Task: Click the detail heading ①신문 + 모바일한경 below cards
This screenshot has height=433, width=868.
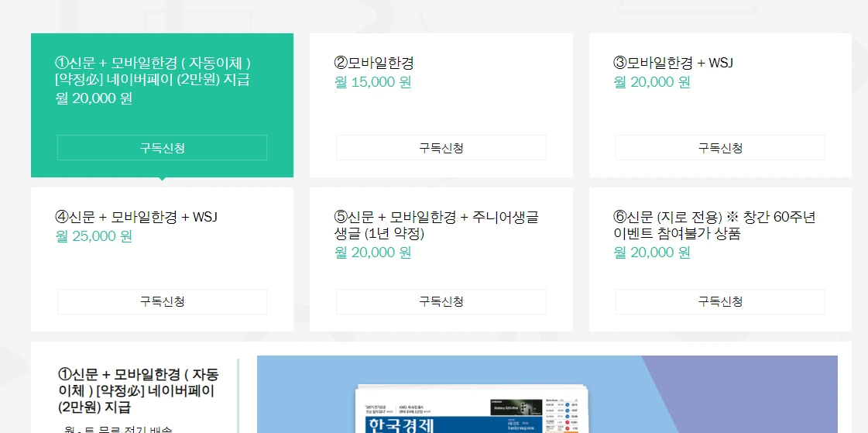Action: pyautogui.click(x=139, y=391)
